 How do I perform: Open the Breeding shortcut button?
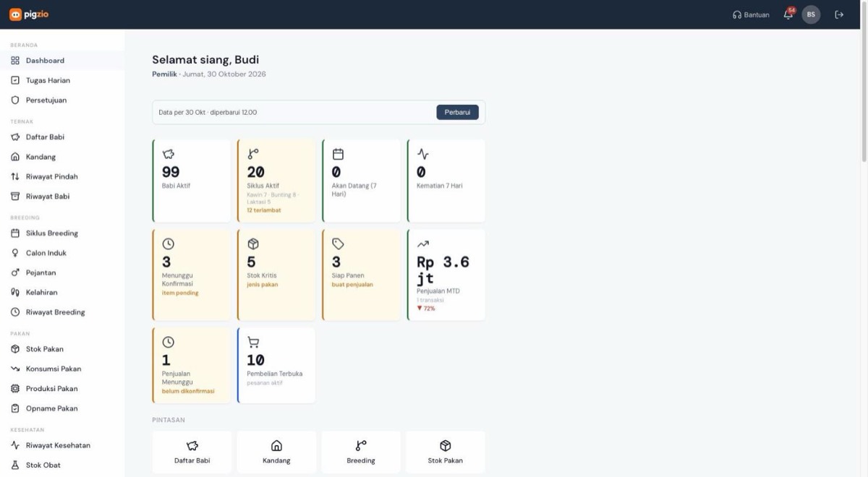coord(361,452)
